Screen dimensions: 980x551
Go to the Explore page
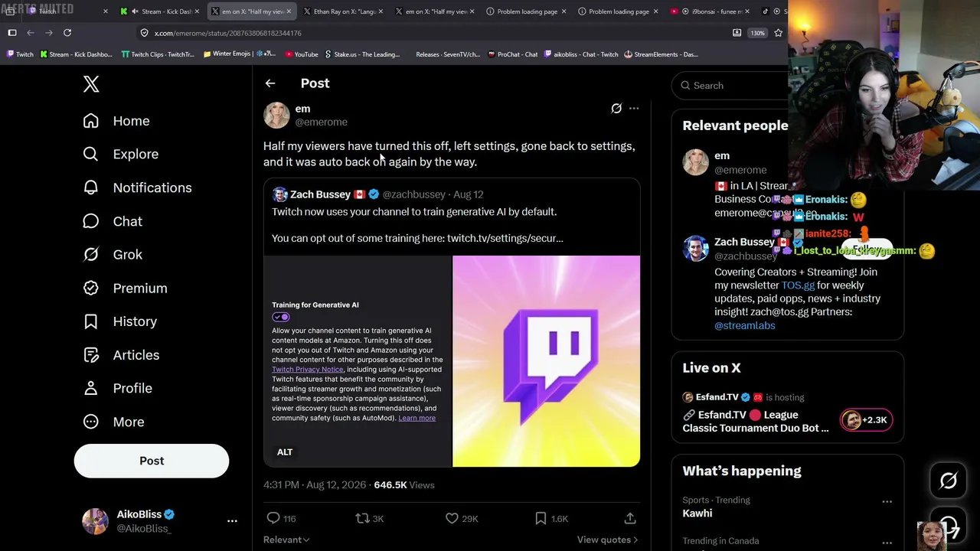120,154
